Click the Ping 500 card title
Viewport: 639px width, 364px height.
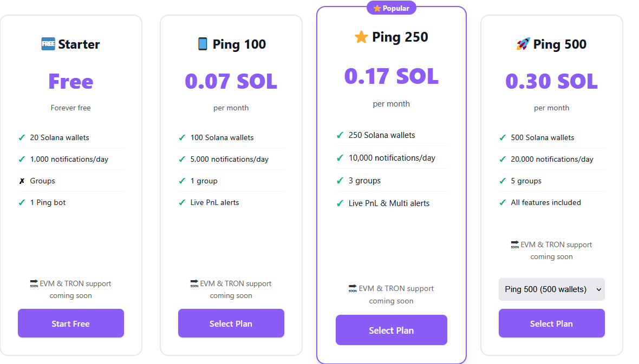(559, 44)
